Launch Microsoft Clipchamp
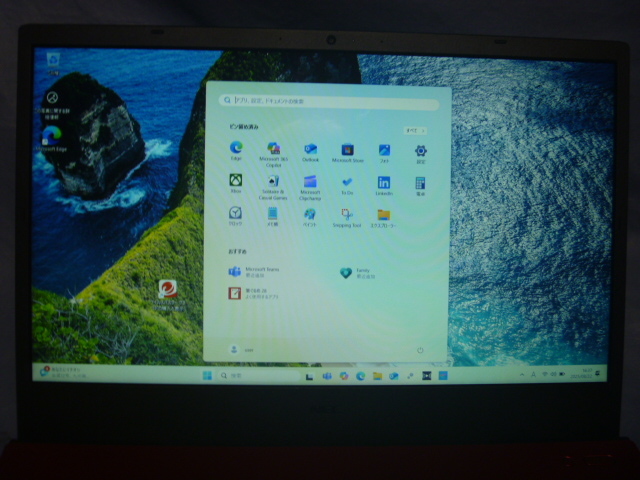Viewport: 640px width, 480px height. coord(310,188)
